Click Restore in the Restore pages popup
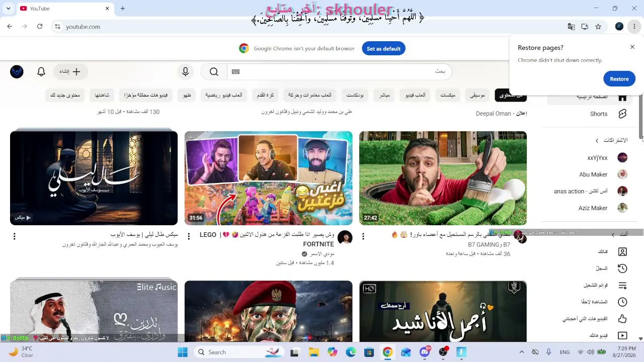644x362 pixels. click(619, 79)
